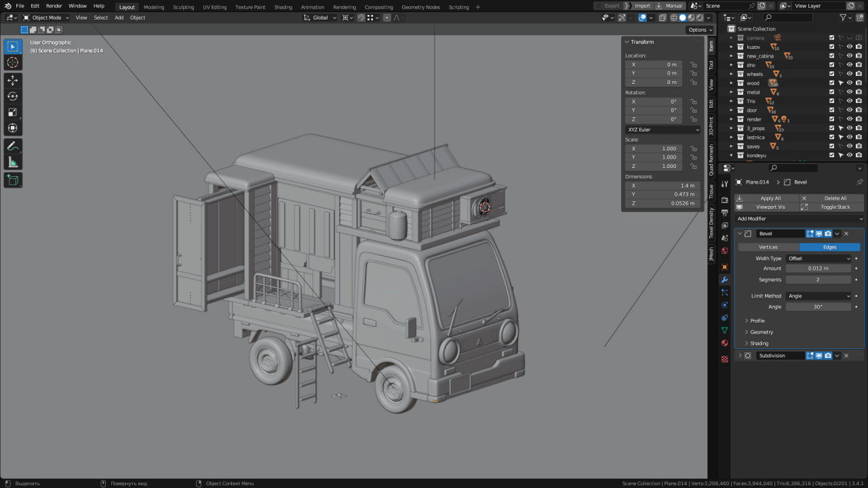Select the Add Cube tool
868x488 pixels.
(13, 180)
